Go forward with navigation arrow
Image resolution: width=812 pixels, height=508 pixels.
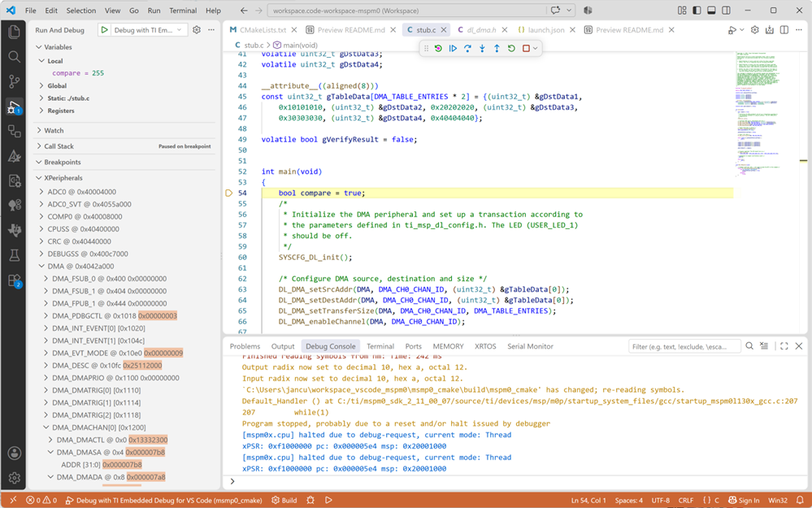pyautogui.click(x=258, y=11)
